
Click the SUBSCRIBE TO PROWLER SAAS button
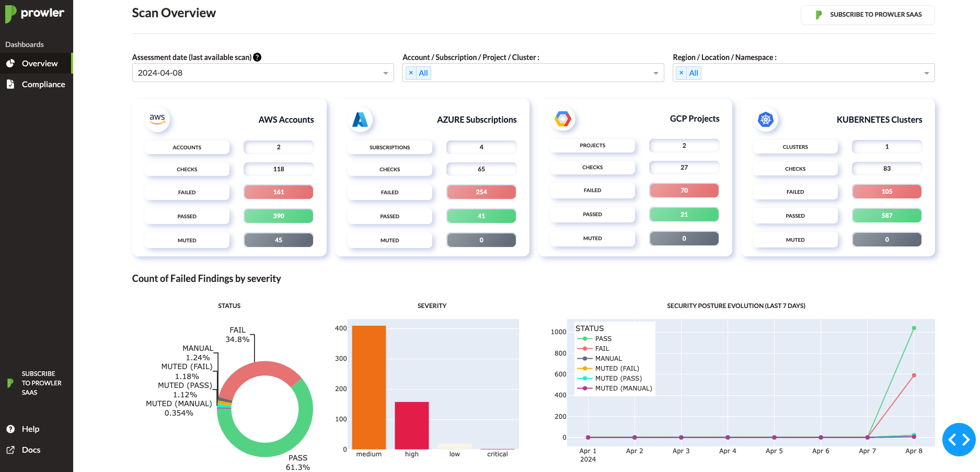tap(868, 15)
